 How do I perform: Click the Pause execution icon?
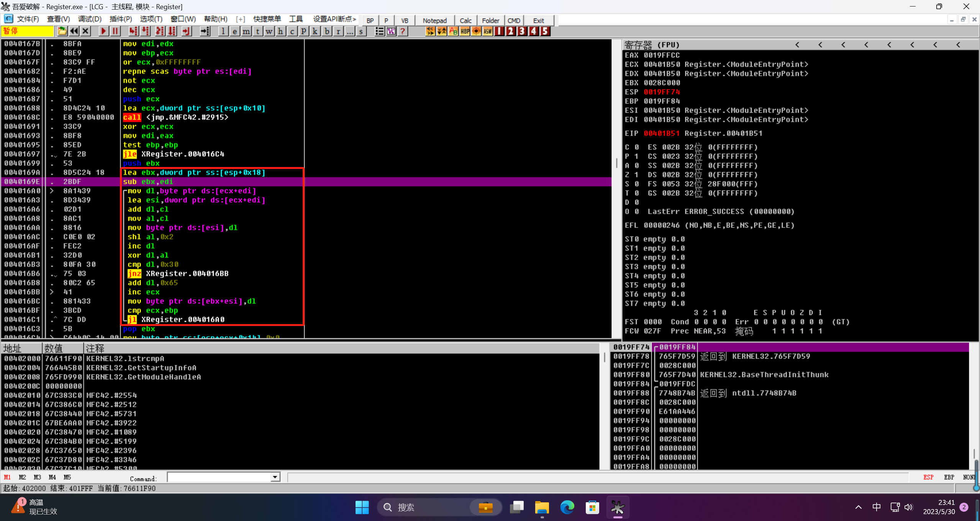point(115,31)
